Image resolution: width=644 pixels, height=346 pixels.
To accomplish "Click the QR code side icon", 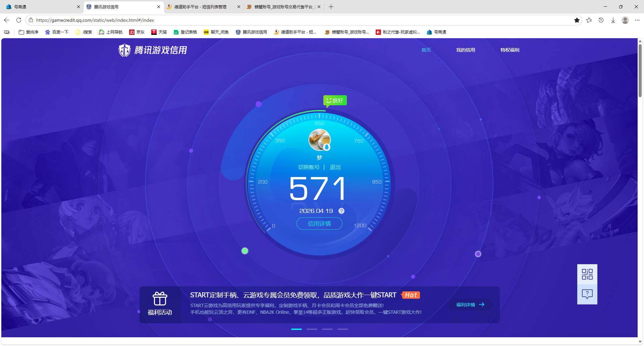I will (587, 274).
